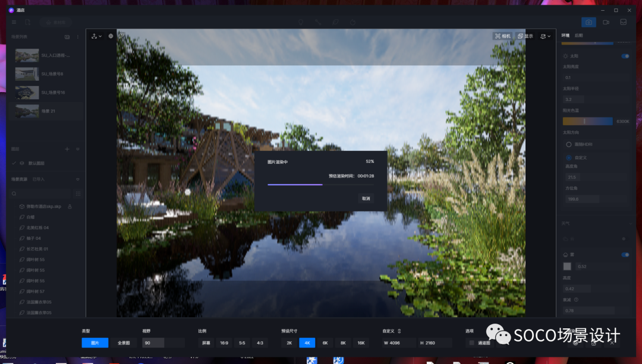This screenshot has height=364, width=642.
Task: Select the 跟随HDRI radio button
Action: click(x=569, y=144)
